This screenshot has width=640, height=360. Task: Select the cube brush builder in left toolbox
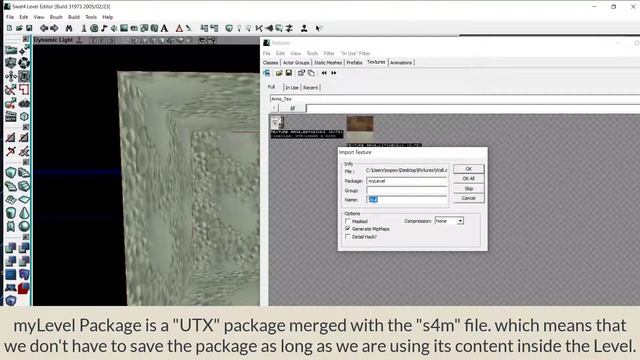click(11, 172)
